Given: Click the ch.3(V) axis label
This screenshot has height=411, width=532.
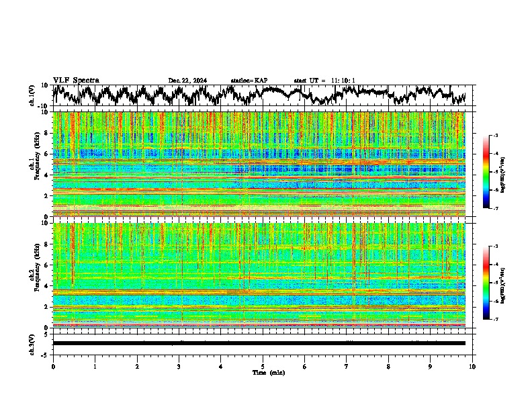Looking at the screenshot, I should click(32, 345).
